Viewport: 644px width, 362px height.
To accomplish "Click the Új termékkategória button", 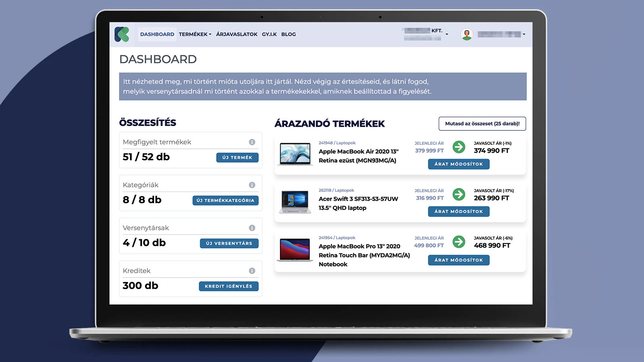I will point(225,200).
